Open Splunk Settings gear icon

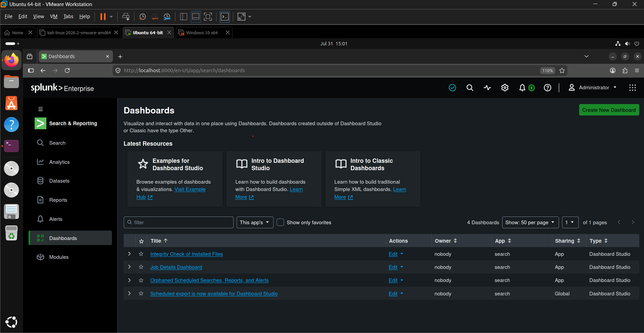click(x=505, y=88)
